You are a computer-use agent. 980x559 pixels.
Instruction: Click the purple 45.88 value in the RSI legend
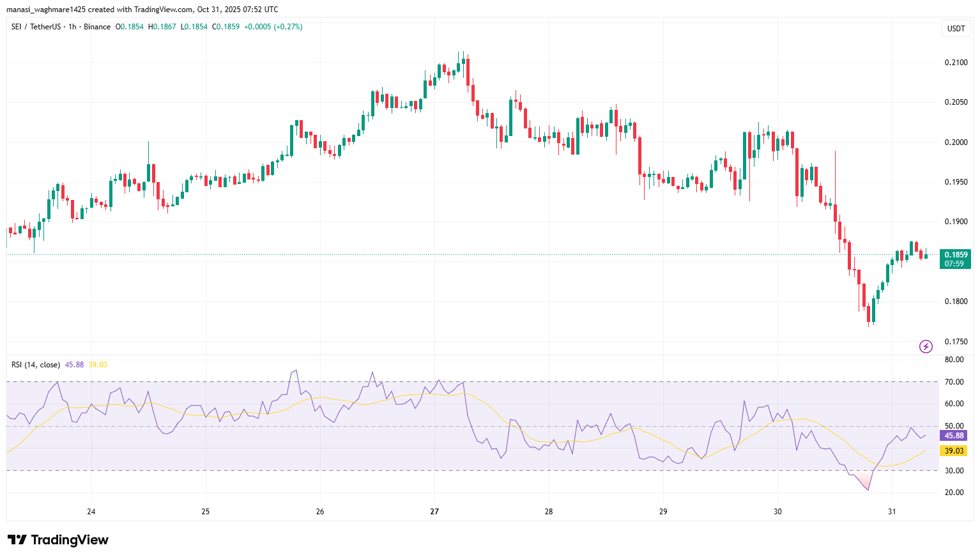tap(74, 365)
